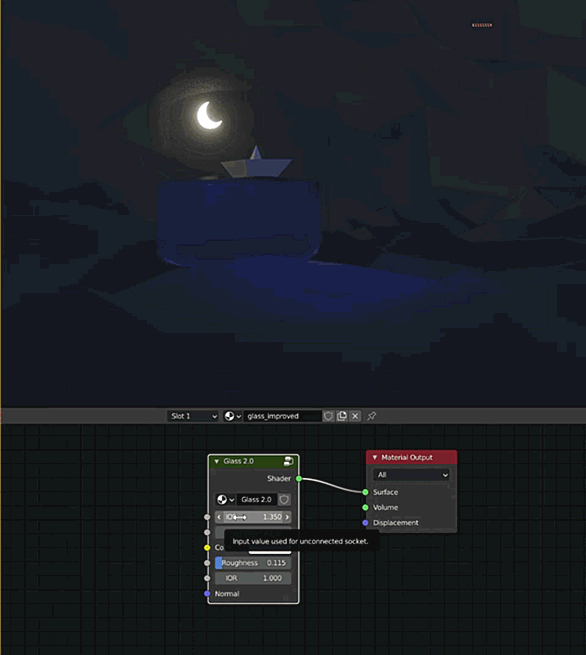Click the Glass 2.0 node header title
586x655 pixels.
[x=238, y=461]
